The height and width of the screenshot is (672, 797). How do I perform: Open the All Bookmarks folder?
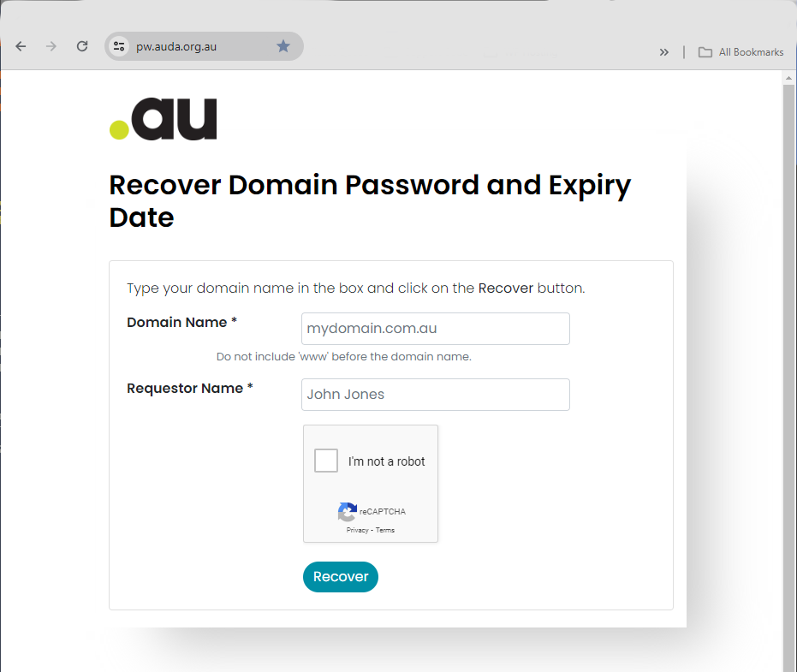740,52
